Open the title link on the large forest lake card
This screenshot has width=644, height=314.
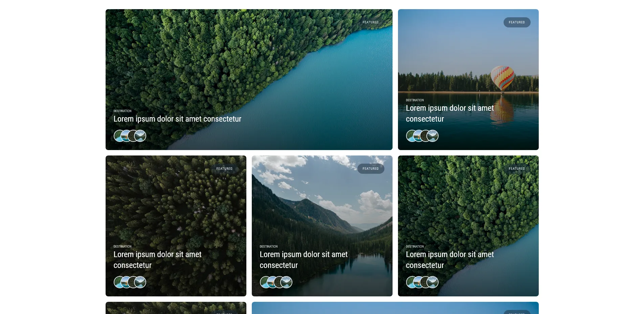pos(177,119)
